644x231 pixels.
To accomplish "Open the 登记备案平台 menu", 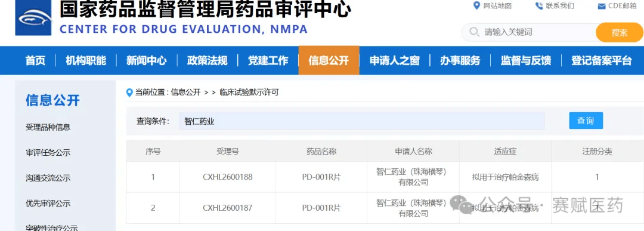I will (601, 60).
